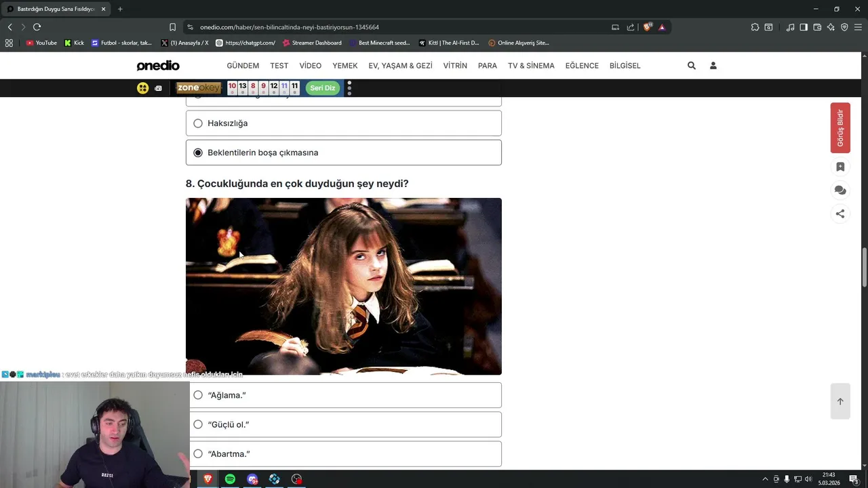The height and width of the screenshot is (488, 868).
Task: Open the YEMEK section
Action: tap(345, 66)
